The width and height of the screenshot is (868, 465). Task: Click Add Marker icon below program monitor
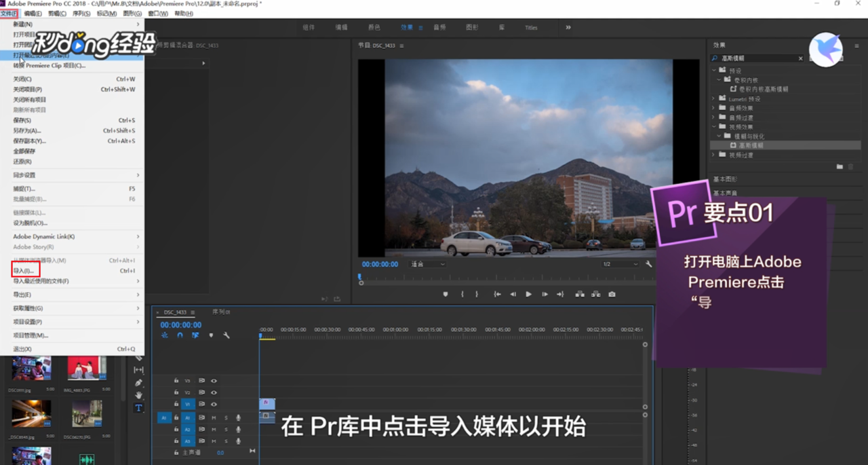[x=446, y=294]
